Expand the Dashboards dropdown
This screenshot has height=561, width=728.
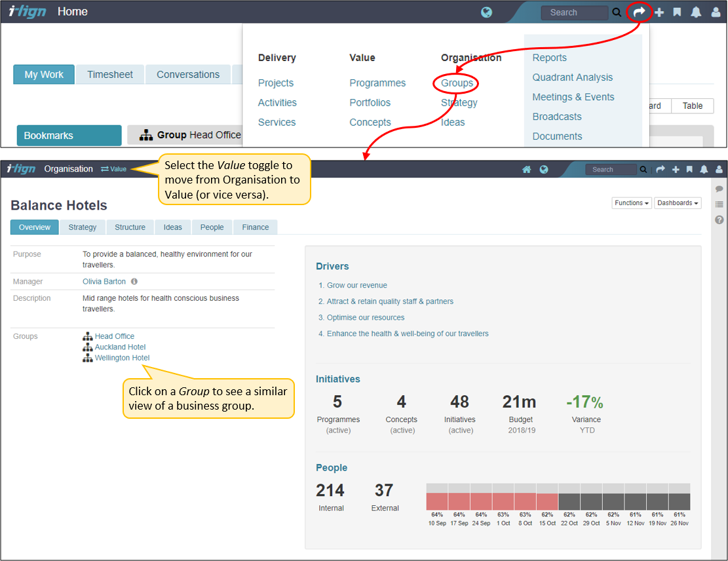tap(678, 203)
